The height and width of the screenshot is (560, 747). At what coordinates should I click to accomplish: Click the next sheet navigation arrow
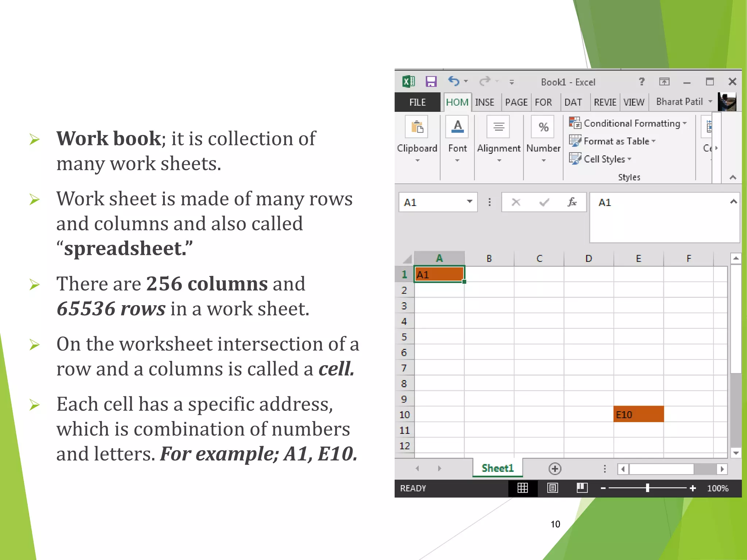(x=440, y=468)
